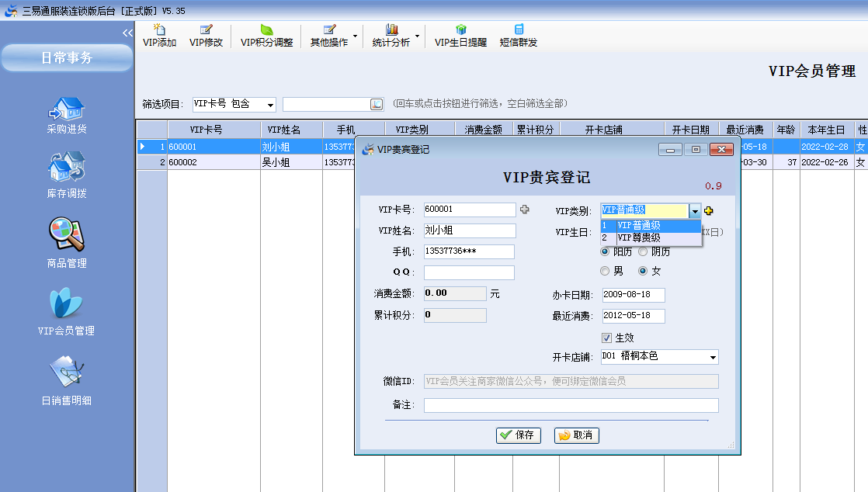Sort by the VIP卡号 column header

point(214,130)
